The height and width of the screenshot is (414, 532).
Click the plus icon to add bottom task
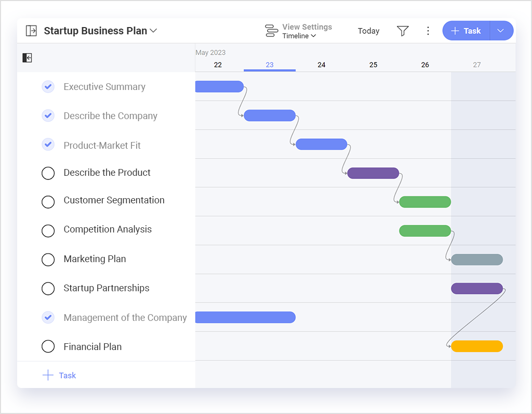pos(48,376)
